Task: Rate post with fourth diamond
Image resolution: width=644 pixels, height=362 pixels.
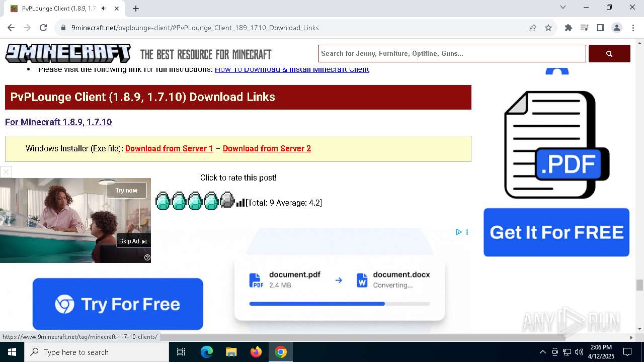Action: click(211, 201)
